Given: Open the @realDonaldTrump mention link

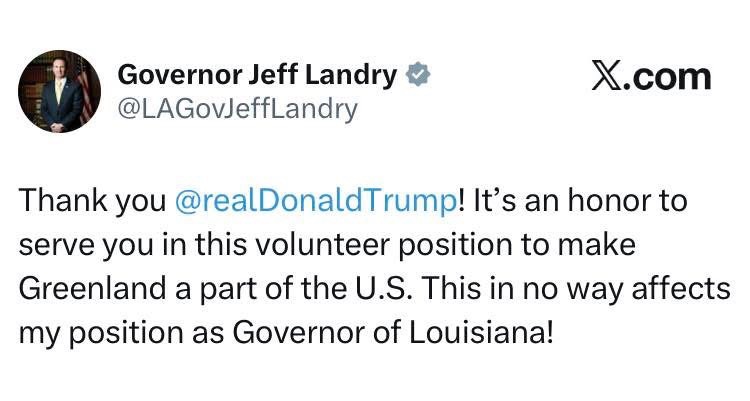Looking at the screenshot, I should pyautogui.click(x=315, y=200).
